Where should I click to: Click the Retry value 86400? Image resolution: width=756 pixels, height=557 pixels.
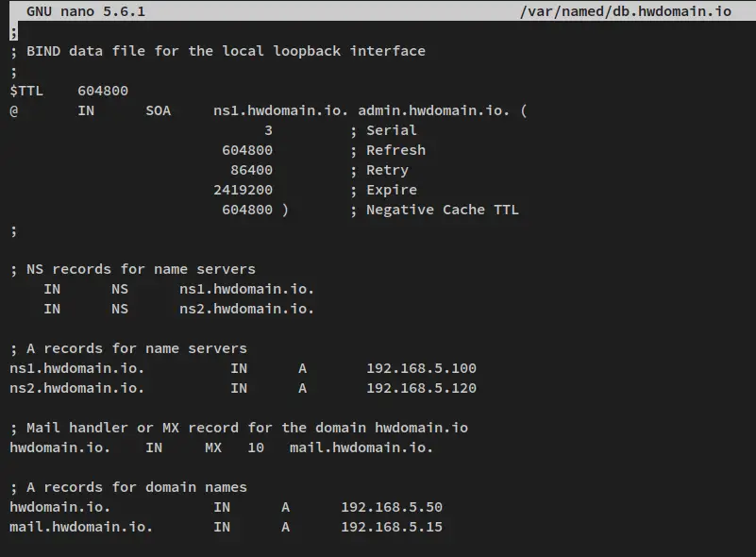[x=252, y=170]
